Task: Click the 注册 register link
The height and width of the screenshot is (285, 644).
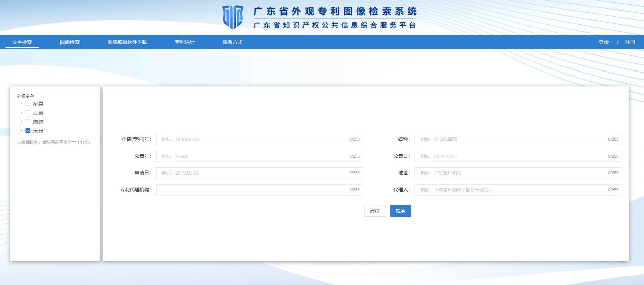Action: point(630,42)
